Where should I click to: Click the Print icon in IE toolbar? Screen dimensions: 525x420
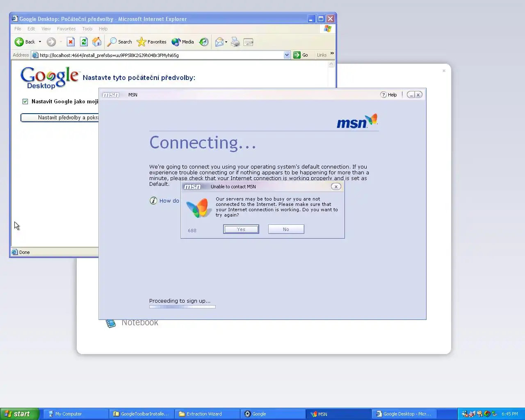point(235,42)
